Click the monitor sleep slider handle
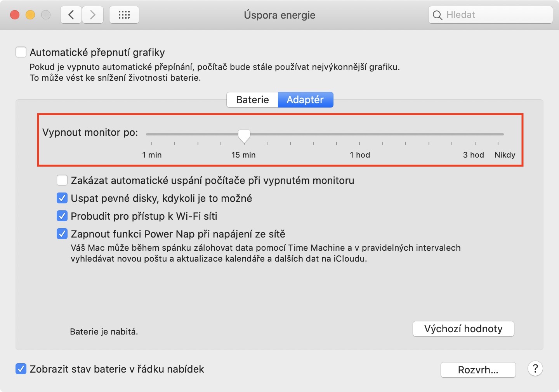 pos(244,135)
